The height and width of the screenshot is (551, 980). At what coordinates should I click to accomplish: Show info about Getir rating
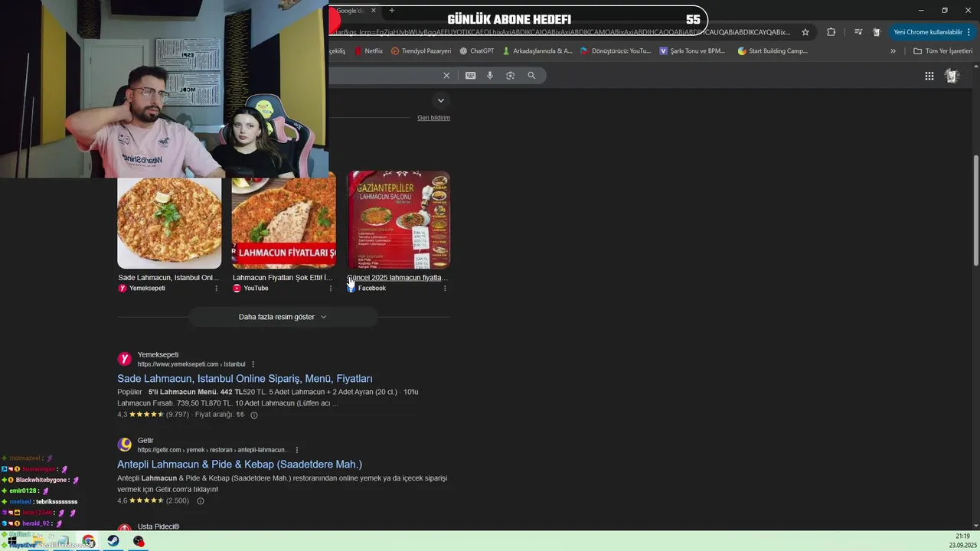[201, 501]
